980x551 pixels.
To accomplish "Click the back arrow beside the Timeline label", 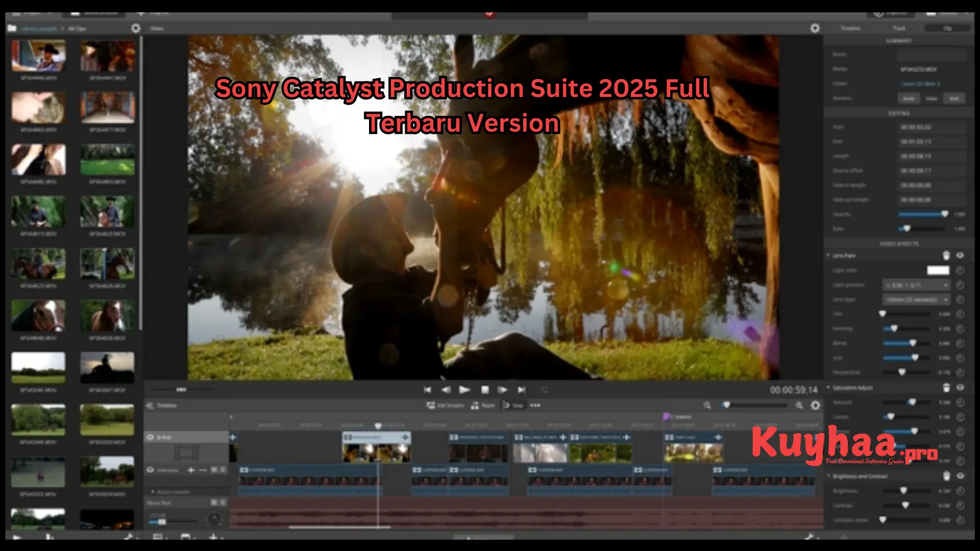I will click(149, 405).
